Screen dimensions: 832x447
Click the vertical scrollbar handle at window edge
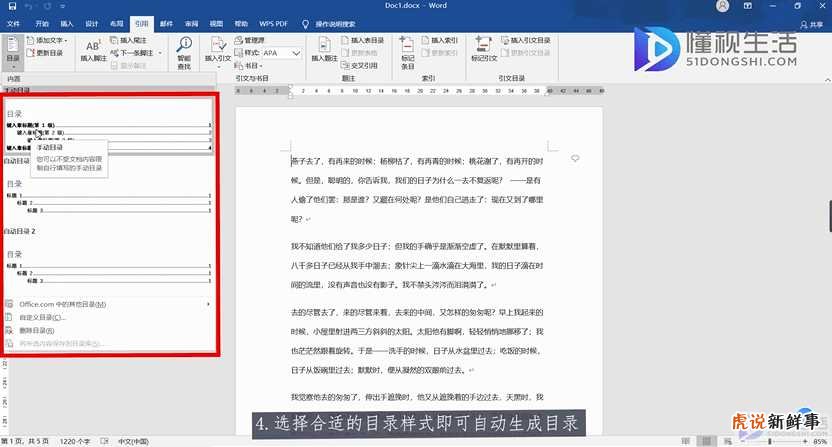[x=830, y=216]
